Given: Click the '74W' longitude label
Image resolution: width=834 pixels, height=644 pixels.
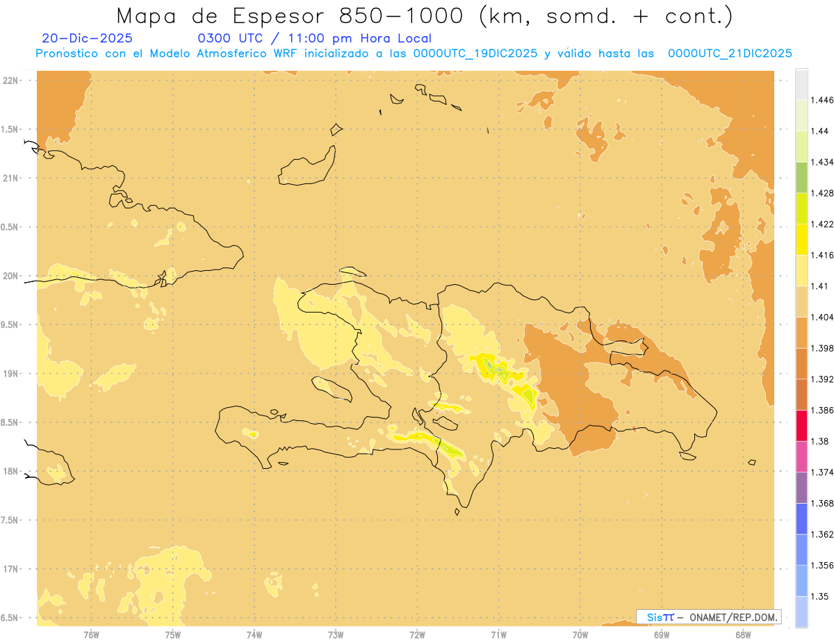Looking at the screenshot, I should (254, 635).
